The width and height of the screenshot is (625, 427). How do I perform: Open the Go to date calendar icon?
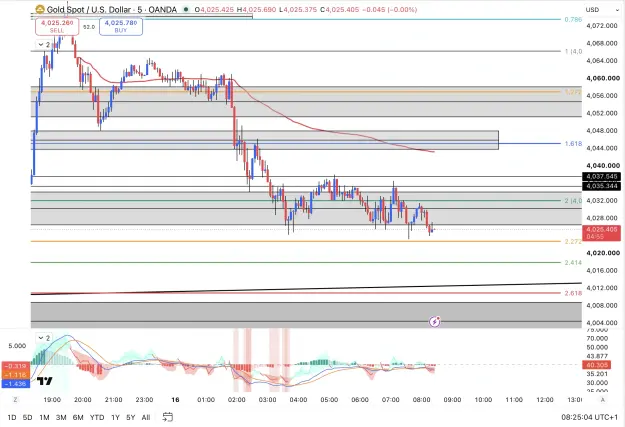[168, 417]
